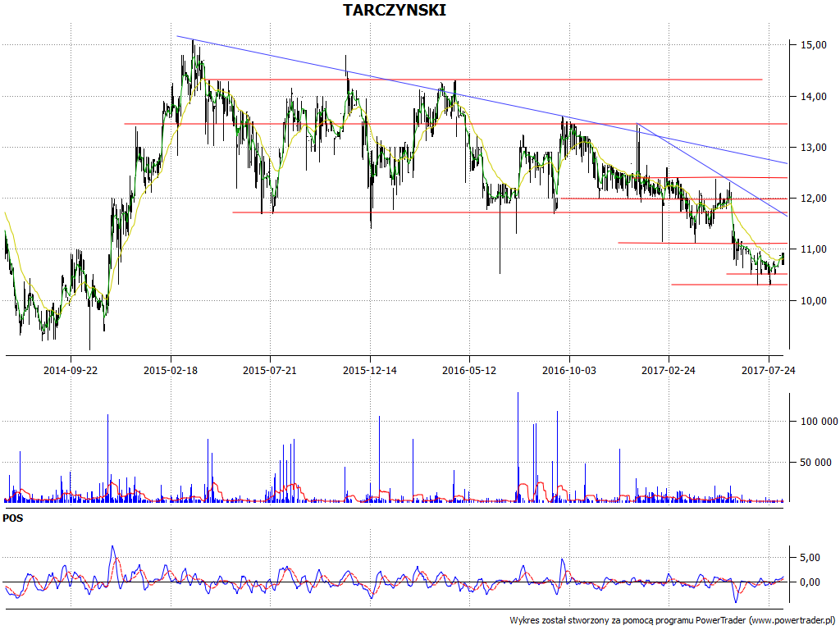840x630 pixels.
Task: Select the 13,00 price axis label
Action: [813, 148]
